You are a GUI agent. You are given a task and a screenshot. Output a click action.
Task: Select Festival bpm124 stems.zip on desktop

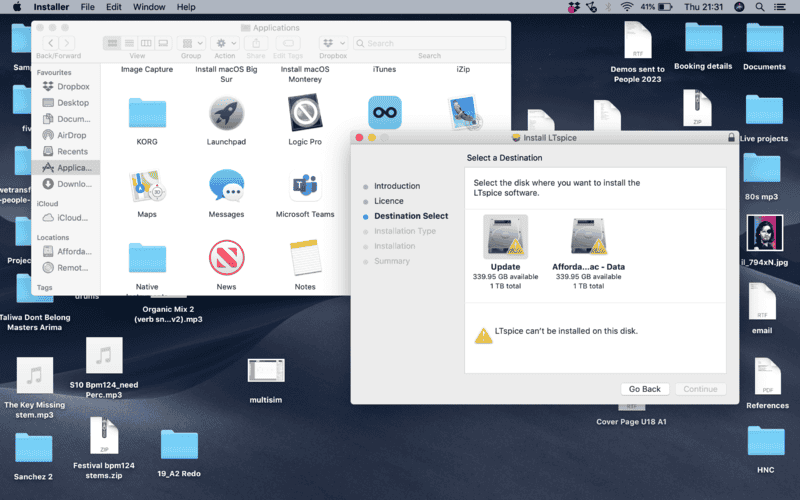pos(104,436)
